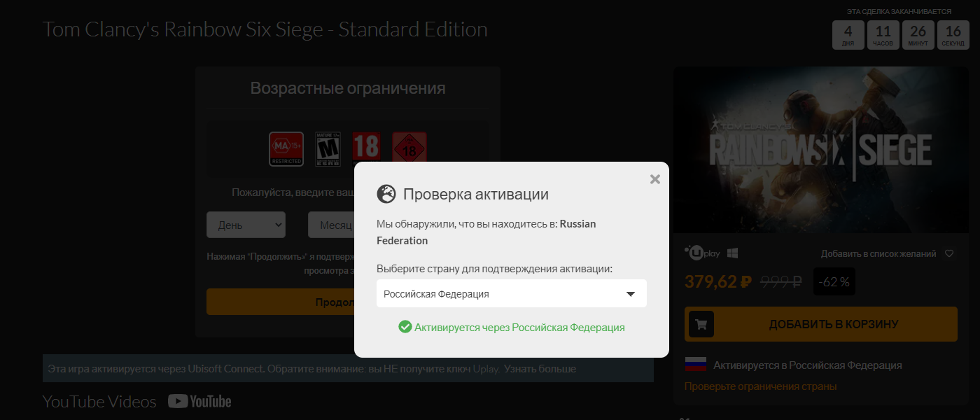Click the minutes countdown box
980x420 pixels.
pyautogui.click(x=918, y=35)
